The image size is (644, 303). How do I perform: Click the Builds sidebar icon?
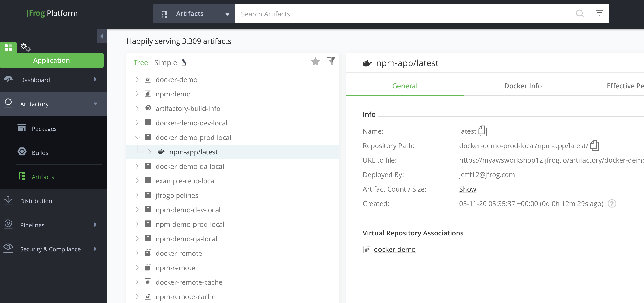coord(22,152)
